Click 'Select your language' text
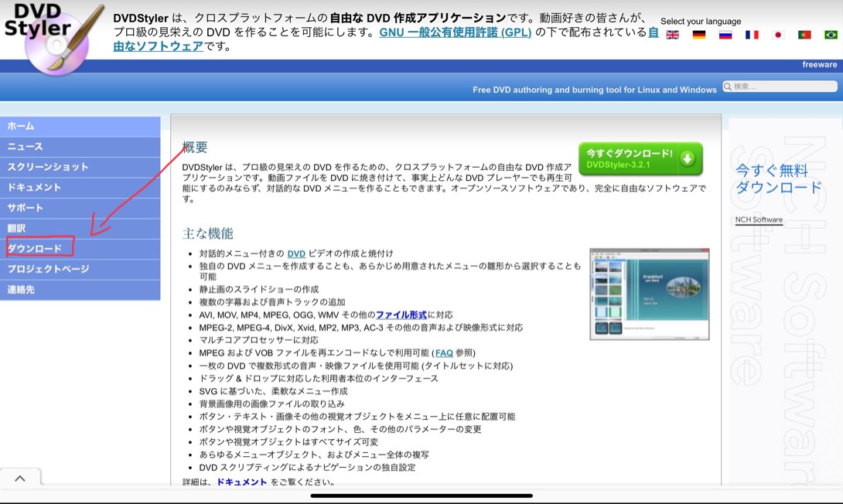Screen dimensions: 843x504 [701, 22]
